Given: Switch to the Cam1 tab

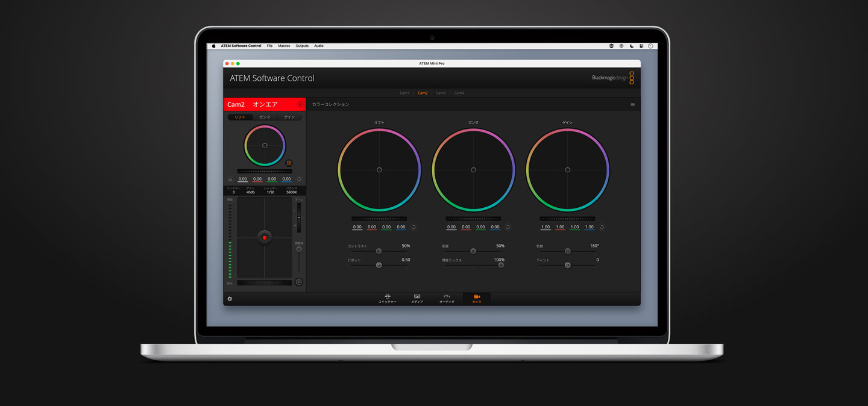Looking at the screenshot, I should tap(404, 93).
